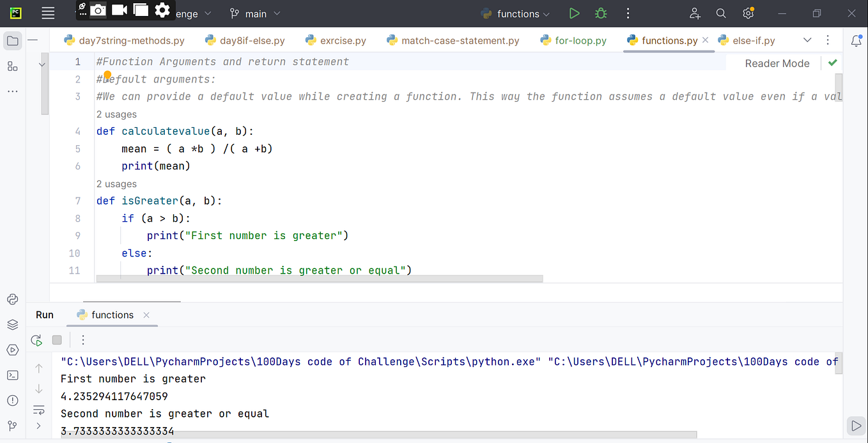Toggle Reader Mode in the editor
The width and height of the screenshot is (868, 443).
click(x=777, y=63)
